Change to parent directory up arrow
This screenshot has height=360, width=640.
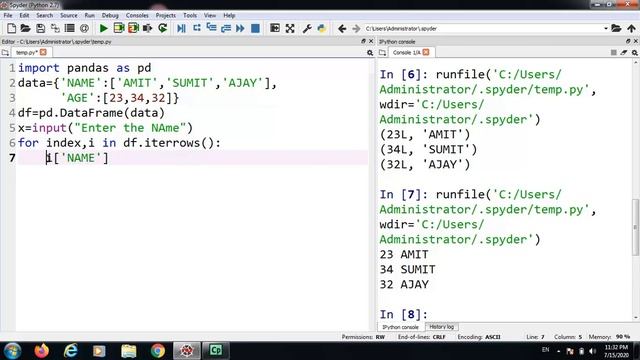[631, 28]
